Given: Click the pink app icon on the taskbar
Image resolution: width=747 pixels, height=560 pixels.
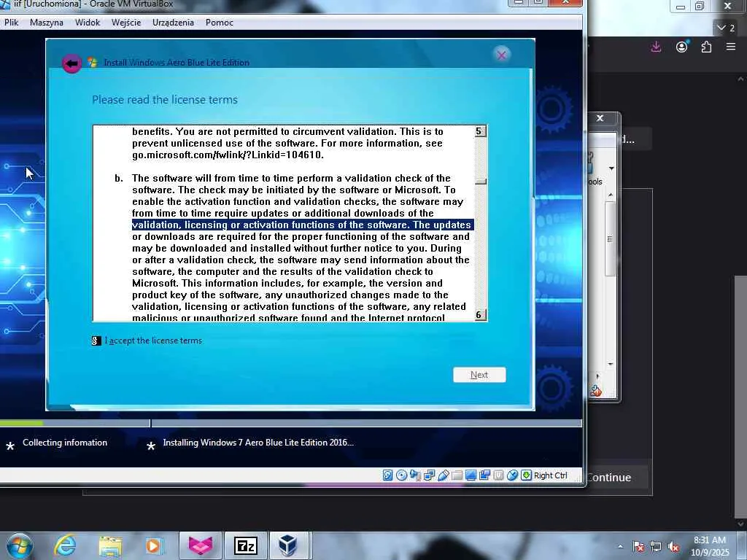Looking at the screenshot, I should point(200,545).
